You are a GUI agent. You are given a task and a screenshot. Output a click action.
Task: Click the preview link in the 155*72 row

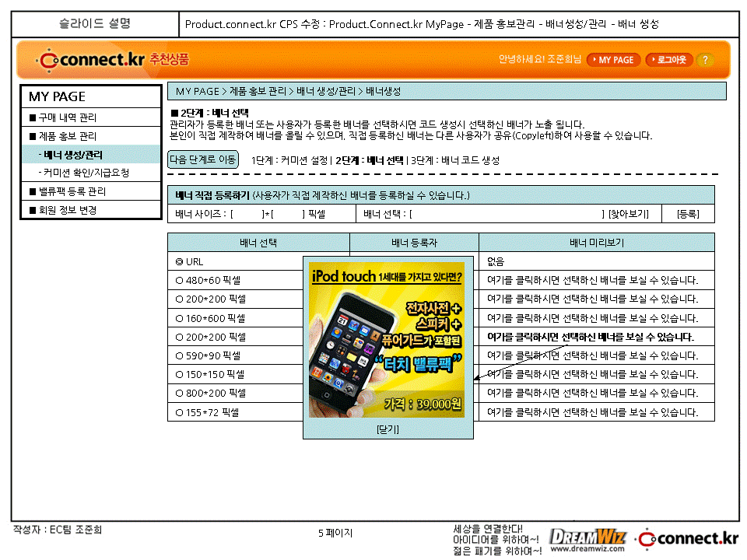592,413
